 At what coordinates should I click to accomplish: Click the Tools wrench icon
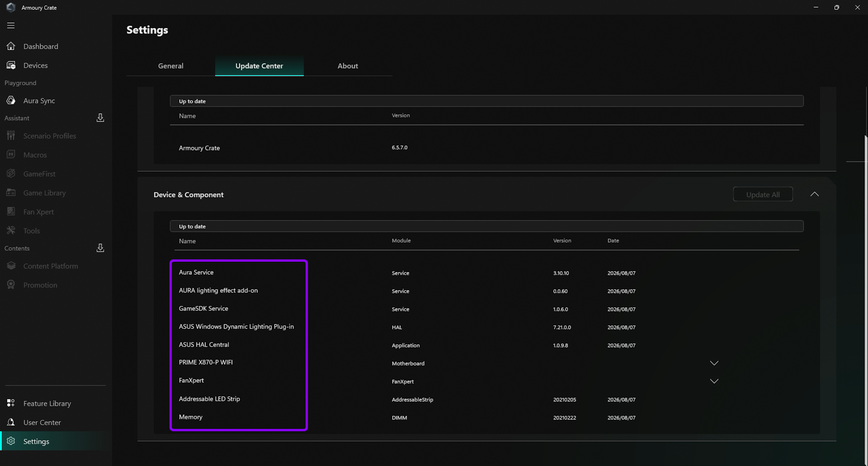point(11,231)
